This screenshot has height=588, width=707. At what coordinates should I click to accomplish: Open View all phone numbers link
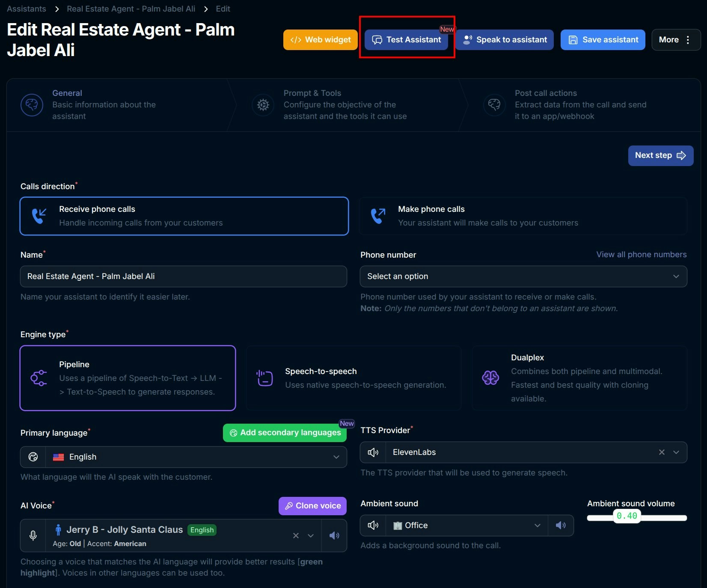pos(641,254)
